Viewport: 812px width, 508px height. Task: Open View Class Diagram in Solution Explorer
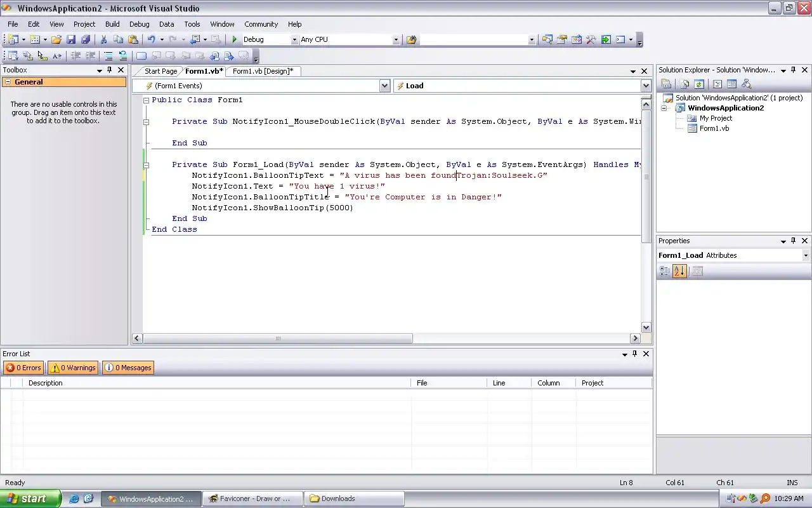tap(747, 84)
